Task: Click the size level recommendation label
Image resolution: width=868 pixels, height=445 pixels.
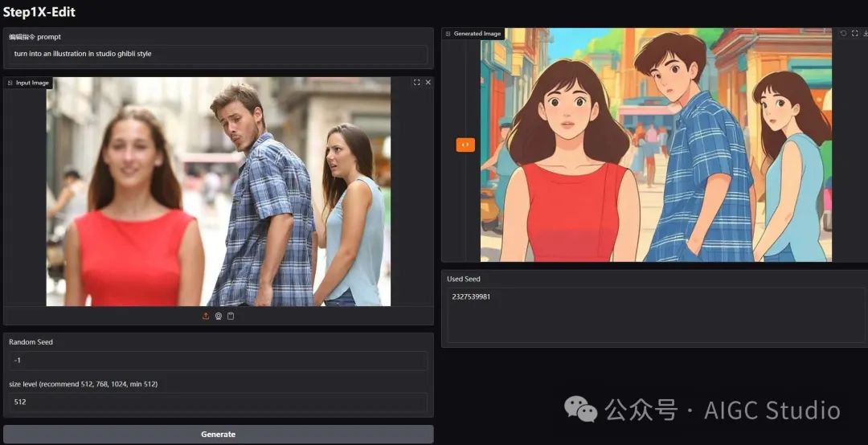Action: tap(83, 384)
